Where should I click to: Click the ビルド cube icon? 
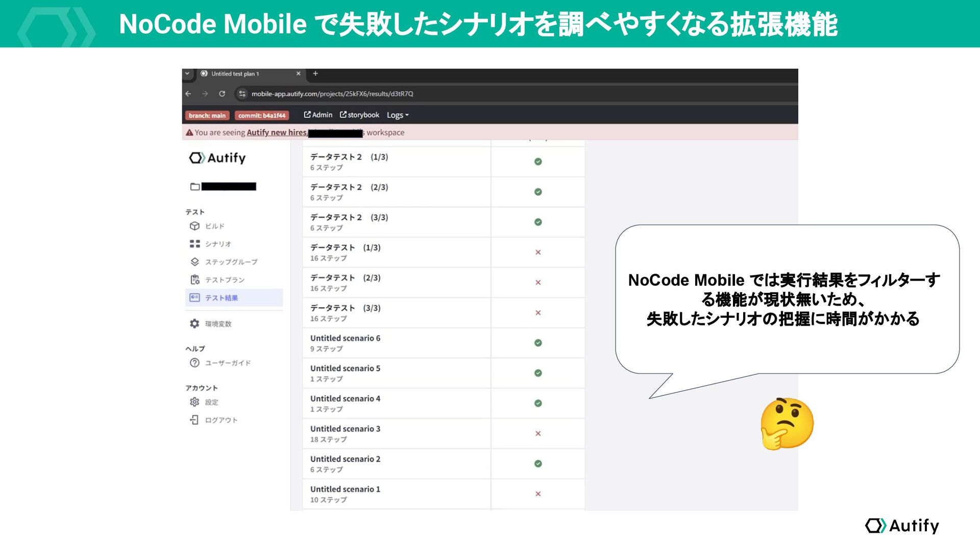(x=194, y=226)
